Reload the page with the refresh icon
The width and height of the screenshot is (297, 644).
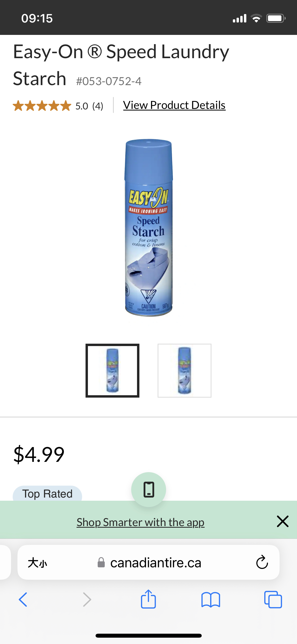[x=262, y=562]
